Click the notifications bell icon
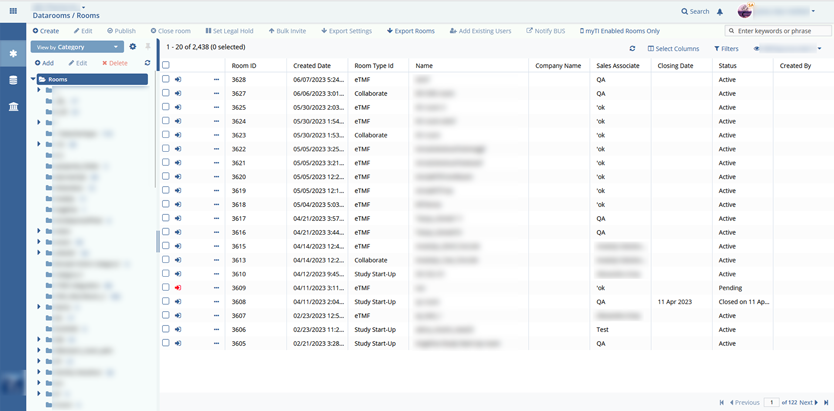Screen dimensions: 834x411 [719, 11]
